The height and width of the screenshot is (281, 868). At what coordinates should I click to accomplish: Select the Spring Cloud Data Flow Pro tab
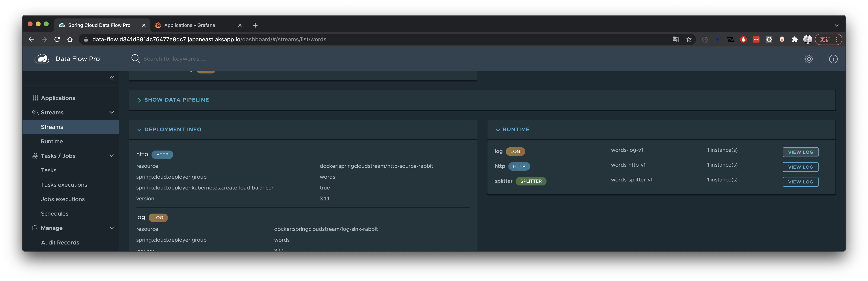[102, 25]
